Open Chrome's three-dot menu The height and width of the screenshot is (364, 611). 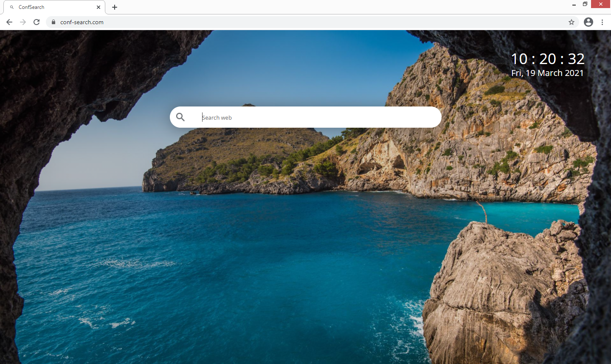click(x=602, y=22)
